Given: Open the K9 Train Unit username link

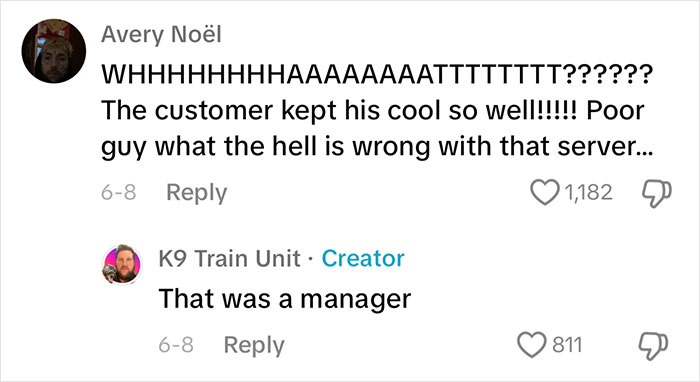Looking at the screenshot, I should click(x=229, y=258).
